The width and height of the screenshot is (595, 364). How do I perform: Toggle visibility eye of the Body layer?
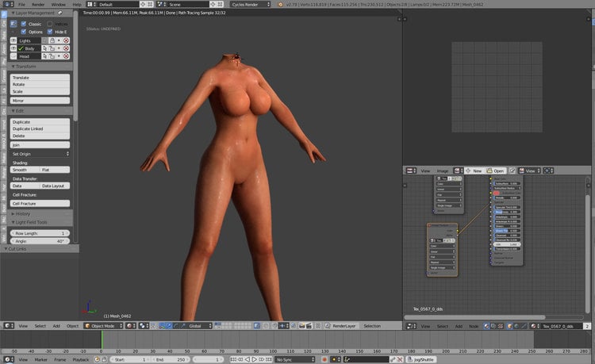[13, 48]
